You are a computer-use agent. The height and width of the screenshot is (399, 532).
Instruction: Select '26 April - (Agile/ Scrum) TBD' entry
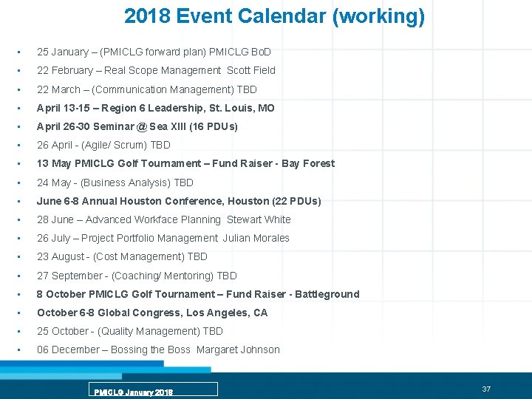[103, 146]
